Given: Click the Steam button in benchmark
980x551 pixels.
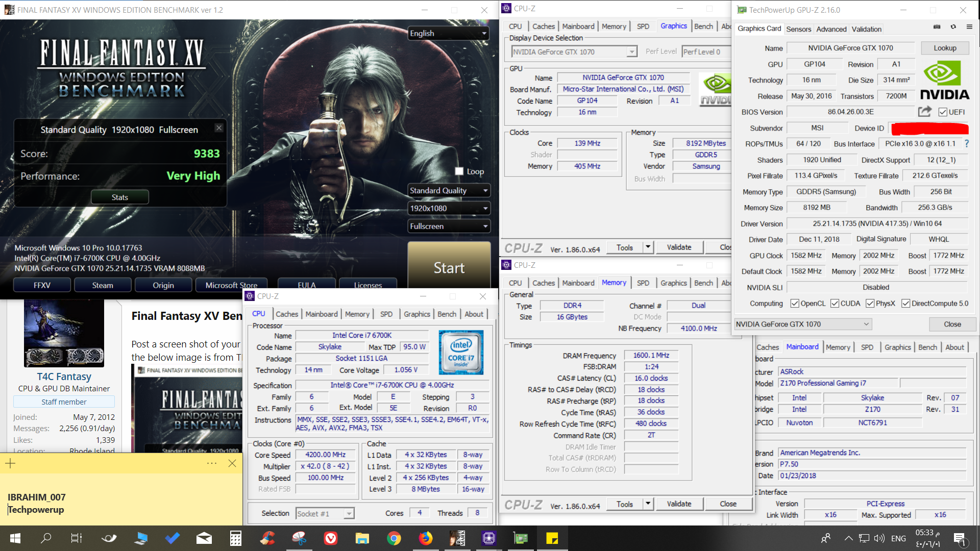Looking at the screenshot, I should [x=103, y=285].
